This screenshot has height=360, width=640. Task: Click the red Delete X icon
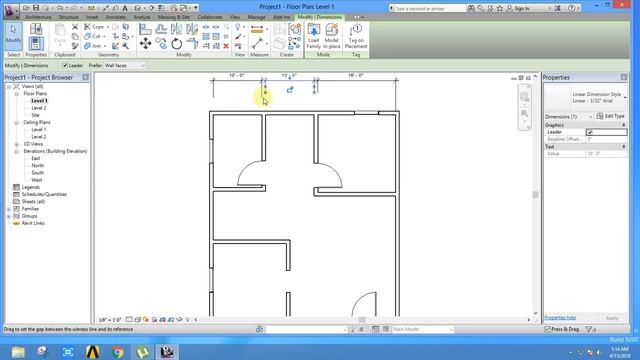pos(226,46)
